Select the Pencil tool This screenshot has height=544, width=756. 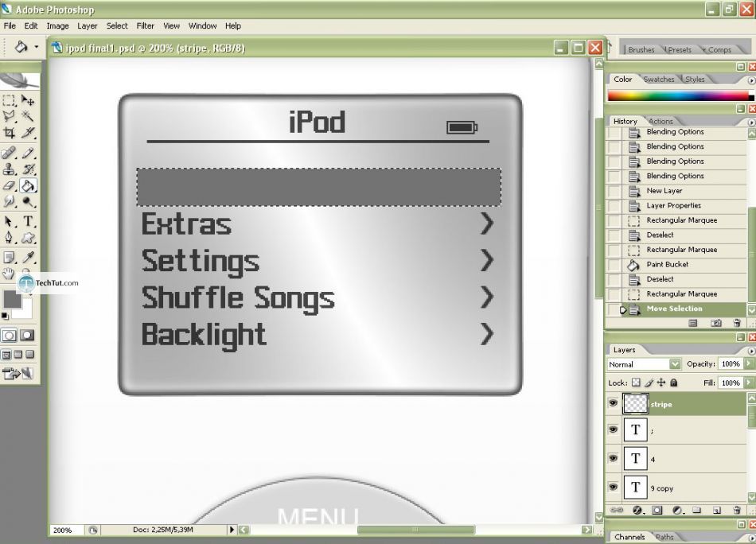[x=28, y=153]
